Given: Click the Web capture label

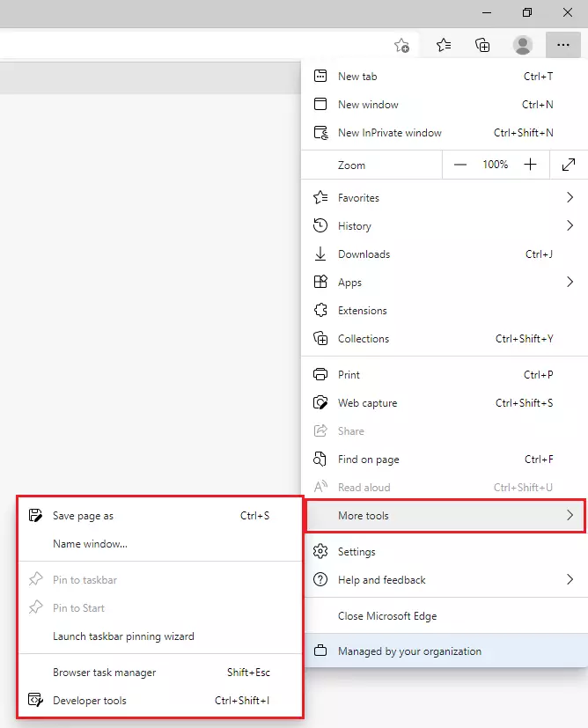Looking at the screenshot, I should (x=368, y=403).
